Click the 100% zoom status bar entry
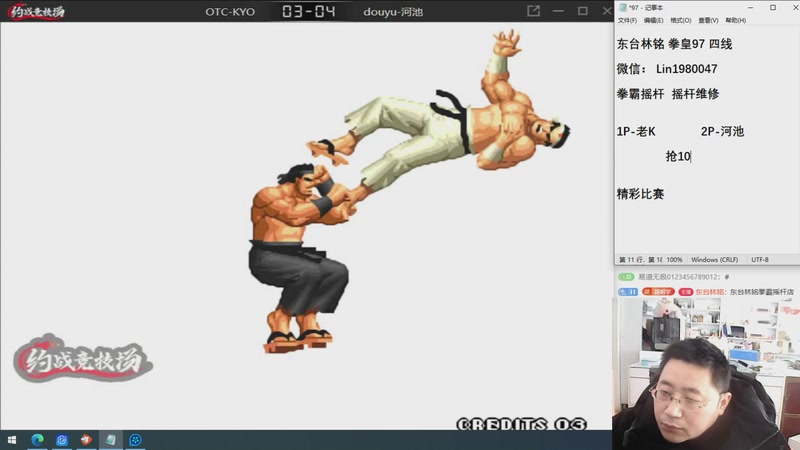The height and width of the screenshot is (450, 800). pos(674,260)
